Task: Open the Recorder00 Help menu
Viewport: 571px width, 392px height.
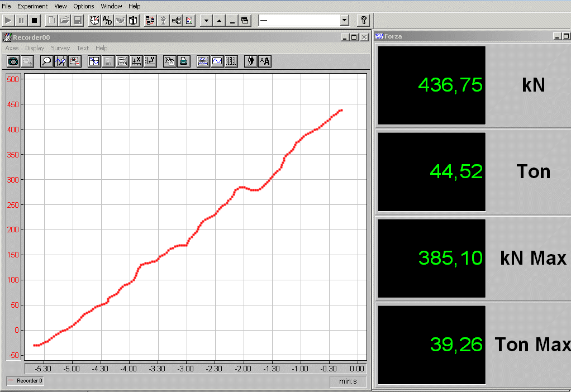Action: pos(102,48)
